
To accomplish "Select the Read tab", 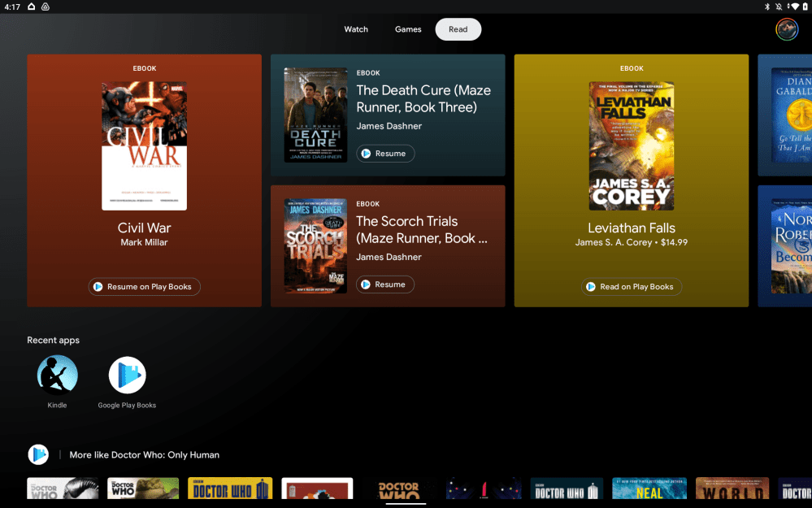I will click(458, 29).
